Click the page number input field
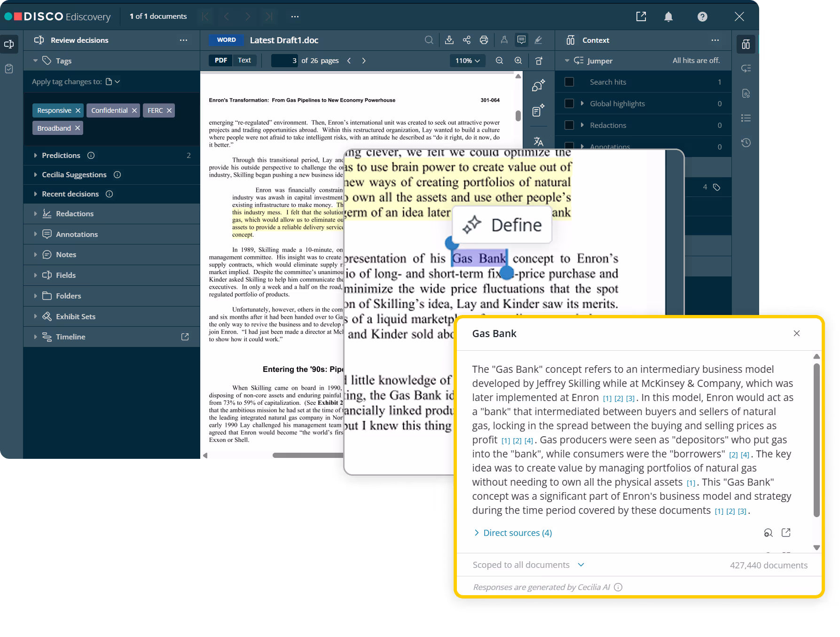The height and width of the screenshot is (637, 840). click(x=284, y=61)
